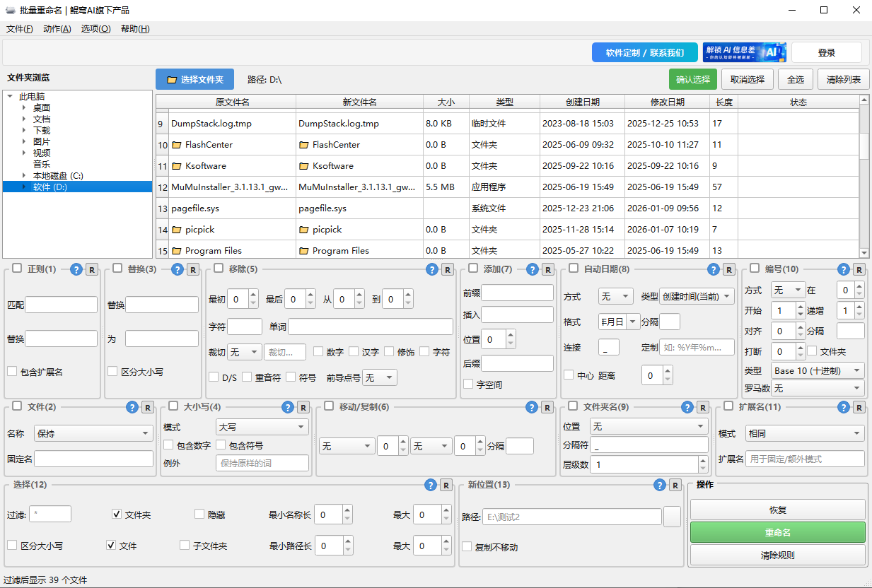The width and height of the screenshot is (872, 588).
Task: Click the 解锁AI信息差 banner icon
Action: [745, 52]
